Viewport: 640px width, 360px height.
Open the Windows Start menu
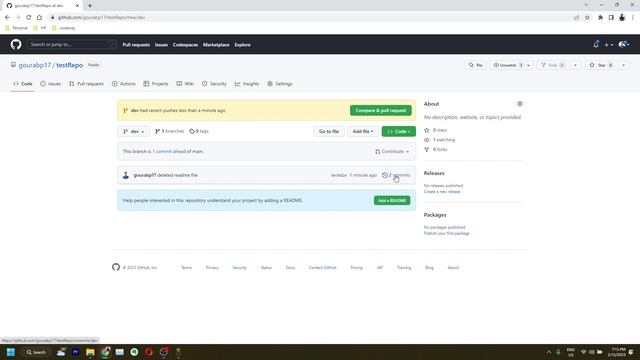(x=11, y=352)
